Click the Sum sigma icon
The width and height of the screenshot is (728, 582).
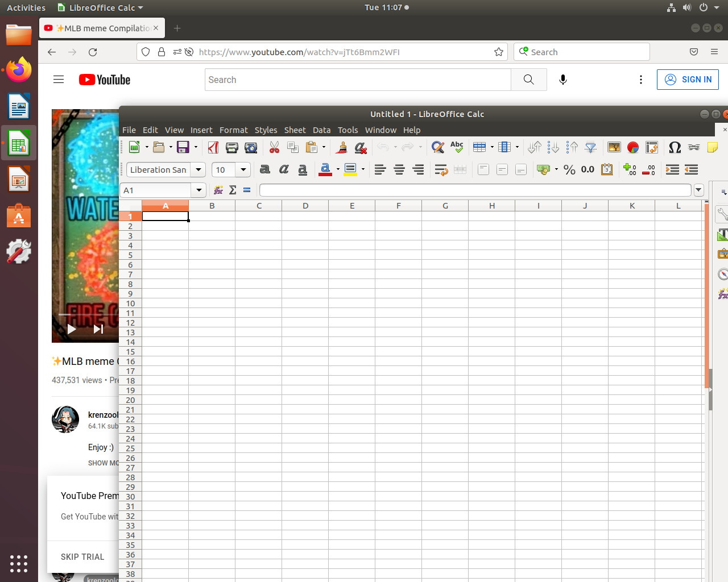click(x=233, y=190)
